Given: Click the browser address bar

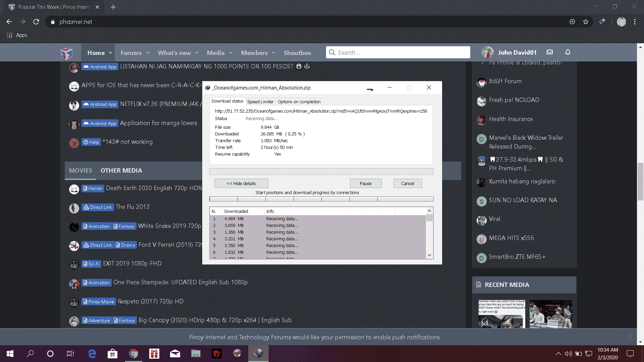Looking at the screenshot, I should click(x=309, y=22).
